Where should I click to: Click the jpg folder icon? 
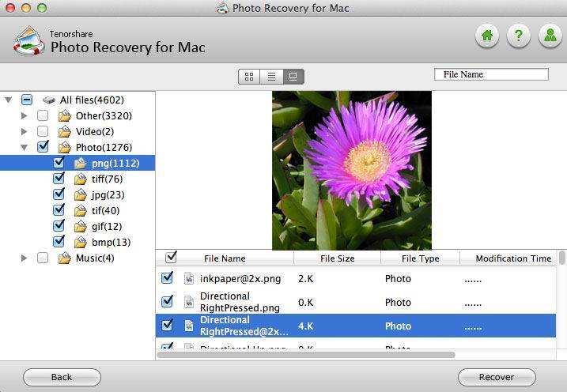pos(81,195)
